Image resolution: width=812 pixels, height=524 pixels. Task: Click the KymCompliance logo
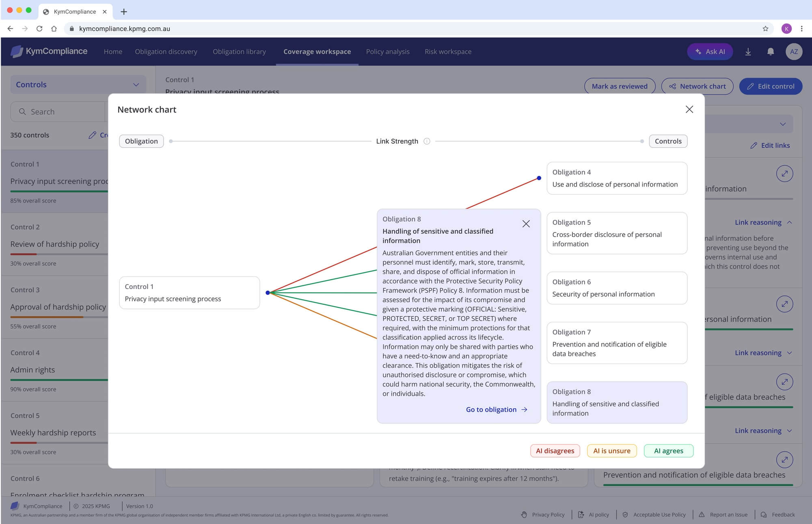[49, 51]
